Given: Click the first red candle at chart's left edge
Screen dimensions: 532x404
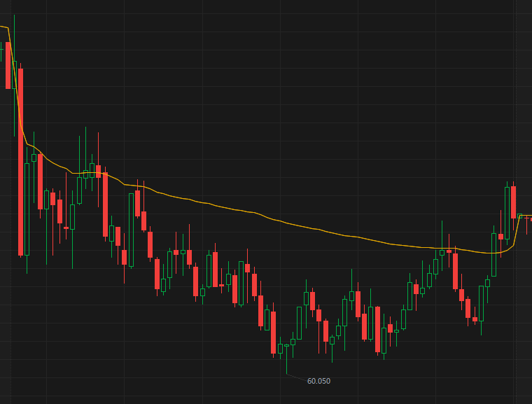Looking at the screenshot, I should click(x=8, y=65).
